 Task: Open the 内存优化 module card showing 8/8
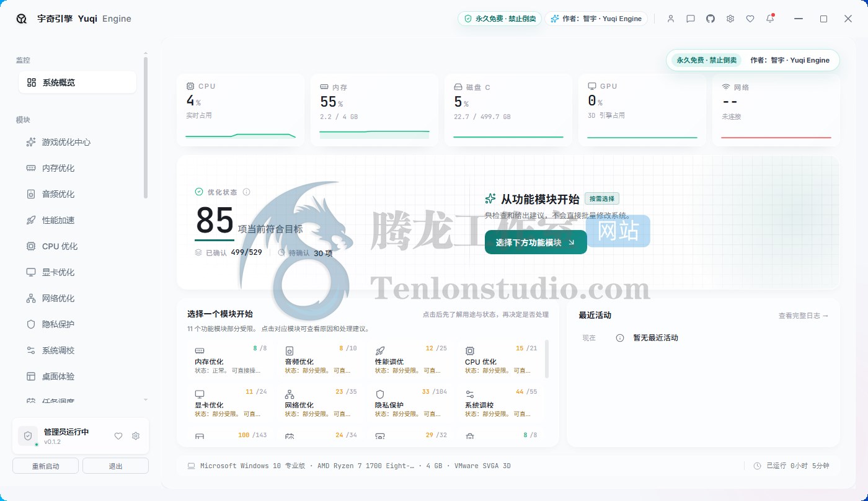[x=231, y=360]
